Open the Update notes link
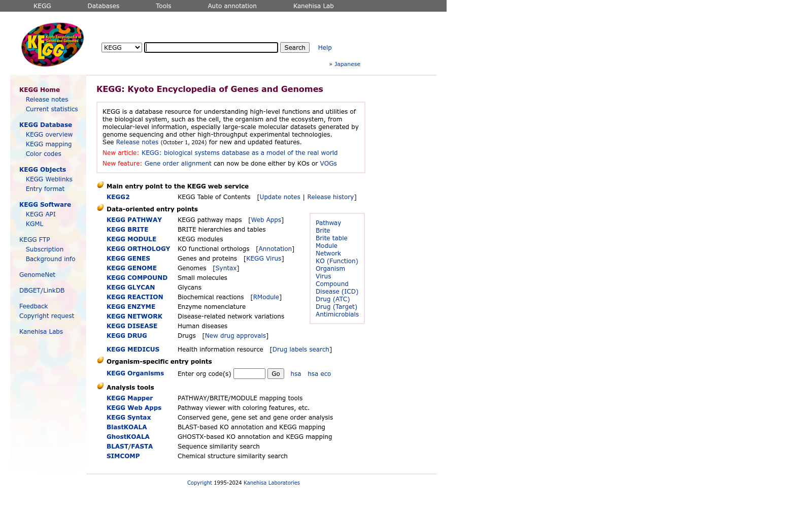Viewport: 812px width, 508px height. [x=280, y=197]
